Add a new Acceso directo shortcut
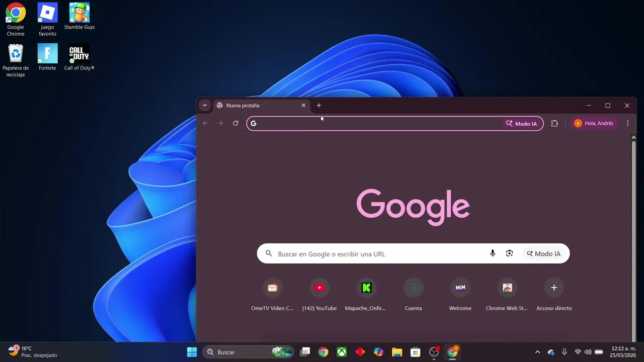Viewport: 644px width, 362px height. tap(554, 296)
